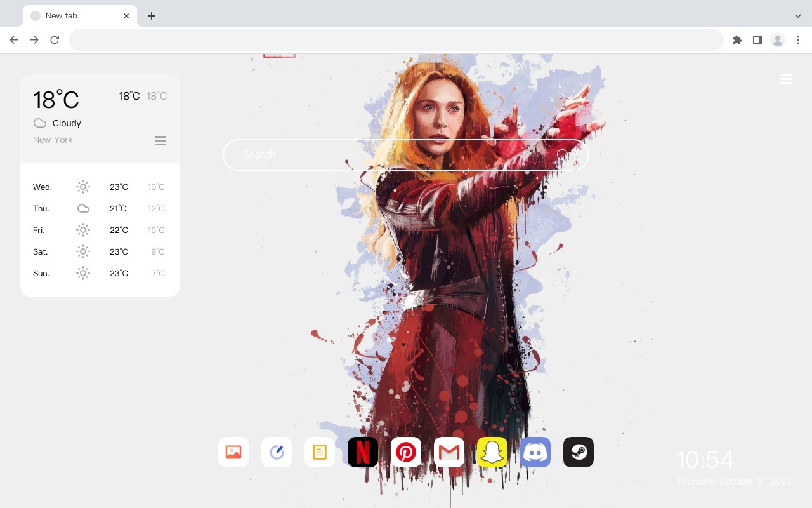Select the Thu. forecast row label
Viewport: 812px width, 508px height.
point(41,208)
